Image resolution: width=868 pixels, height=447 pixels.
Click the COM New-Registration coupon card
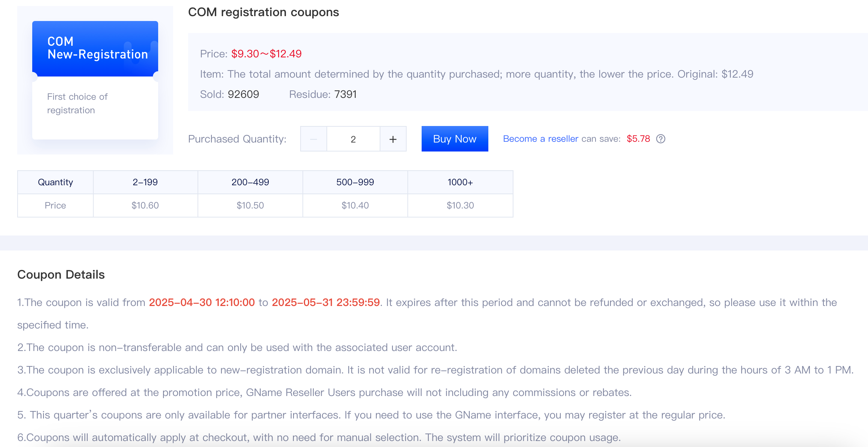coord(95,80)
